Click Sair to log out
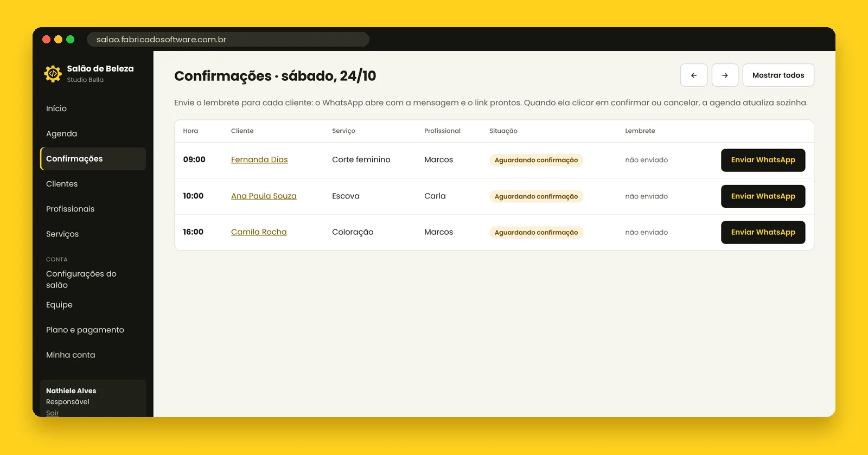The width and height of the screenshot is (868, 455). pos(53,413)
